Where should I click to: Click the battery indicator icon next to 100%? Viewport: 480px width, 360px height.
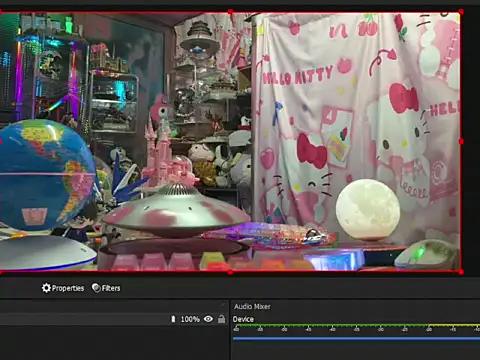coord(173,319)
